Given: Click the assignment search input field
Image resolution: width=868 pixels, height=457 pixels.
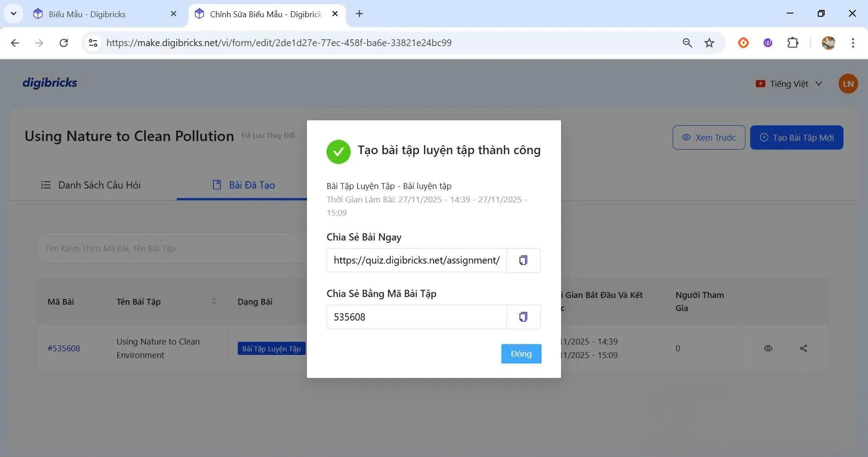Looking at the screenshot, I should click(x=172, y=248).
